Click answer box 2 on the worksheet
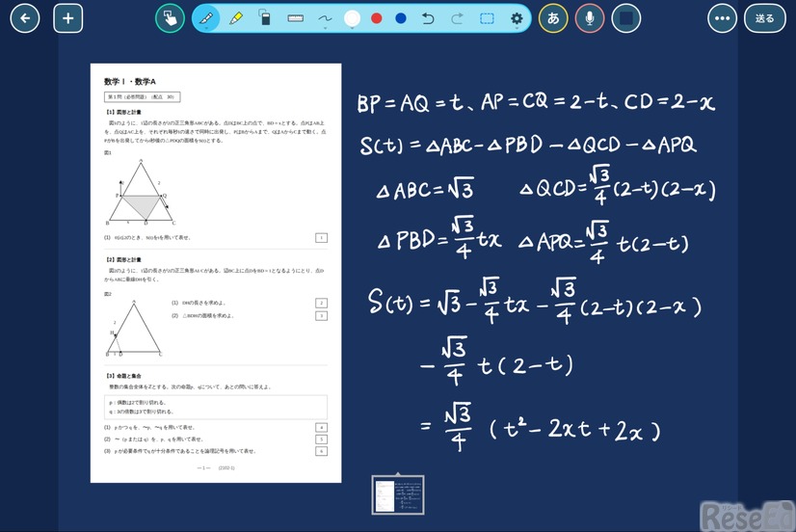The height and width of the screenshot is (532, 796). (321, 303)
